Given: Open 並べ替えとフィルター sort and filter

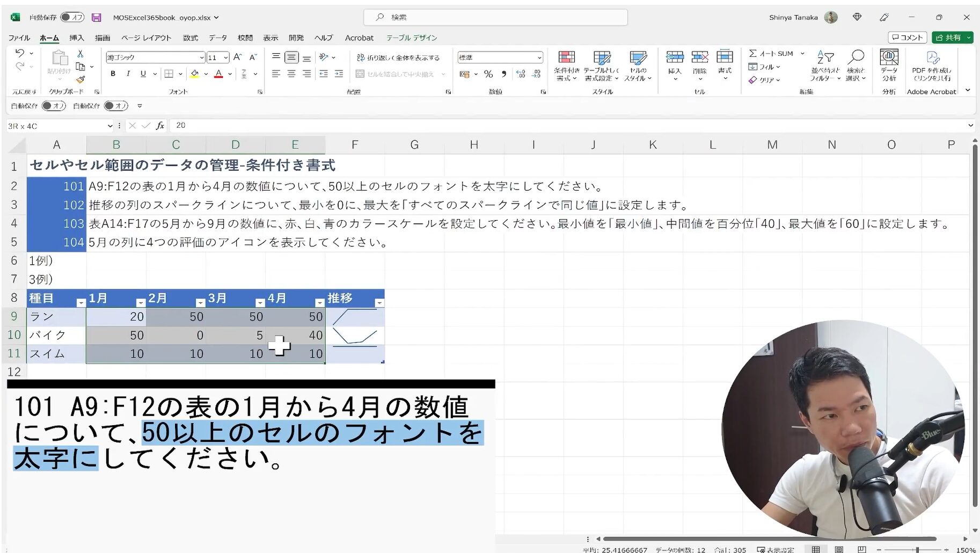Looking at the screenshot, I should [x=825, y=66].
